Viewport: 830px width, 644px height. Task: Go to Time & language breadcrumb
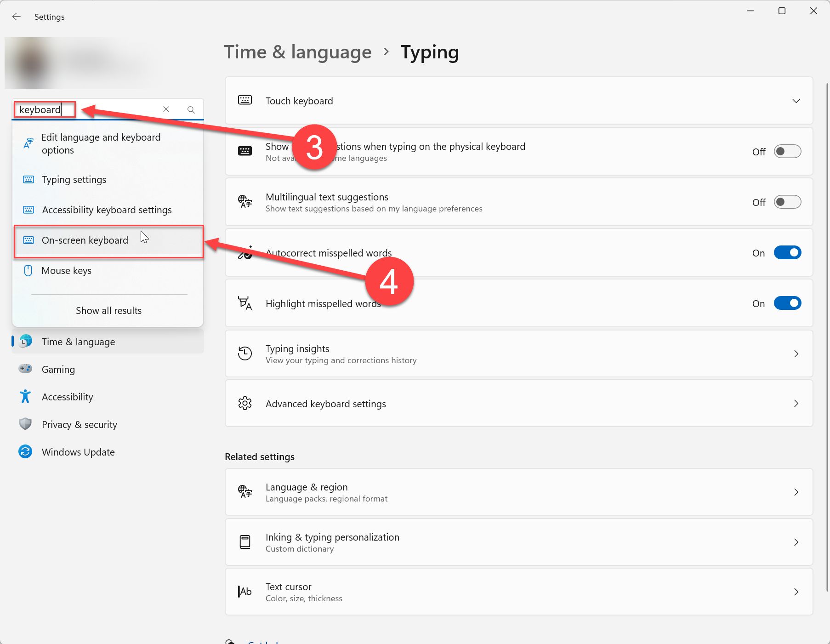297,52
